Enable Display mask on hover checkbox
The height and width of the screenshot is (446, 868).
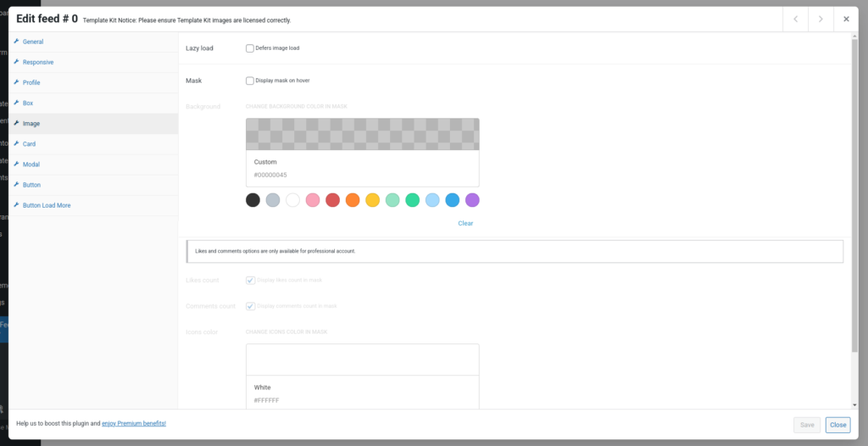[x=250, y=81]
